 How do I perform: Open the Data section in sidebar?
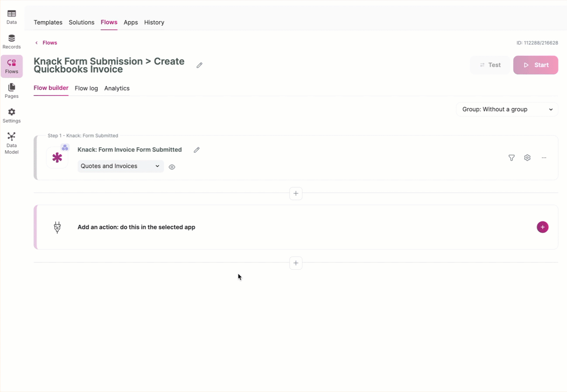pyautogui.click(x=12, y=17)
